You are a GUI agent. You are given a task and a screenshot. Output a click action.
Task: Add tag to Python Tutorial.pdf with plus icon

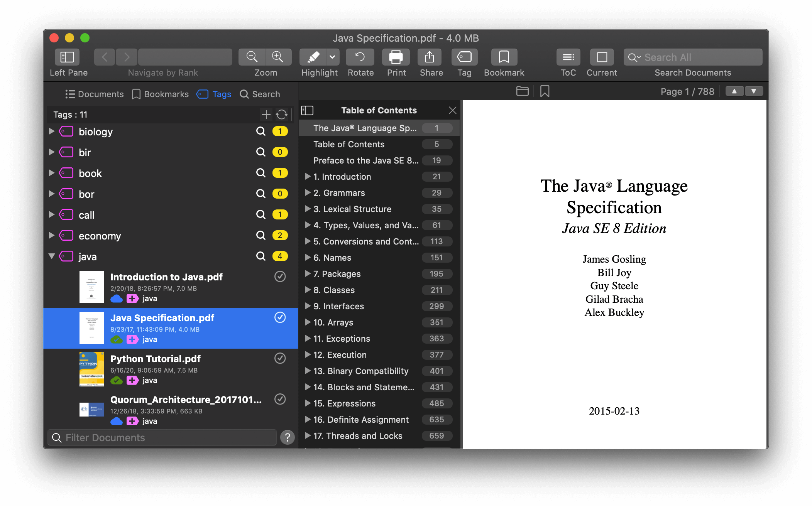point(132,380)
